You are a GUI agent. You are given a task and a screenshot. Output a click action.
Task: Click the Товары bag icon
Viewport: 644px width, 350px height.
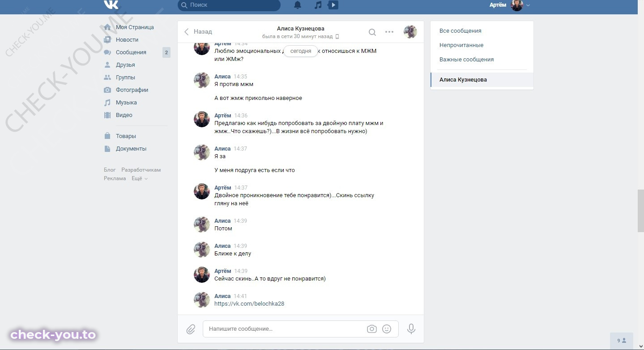point(107,136)
